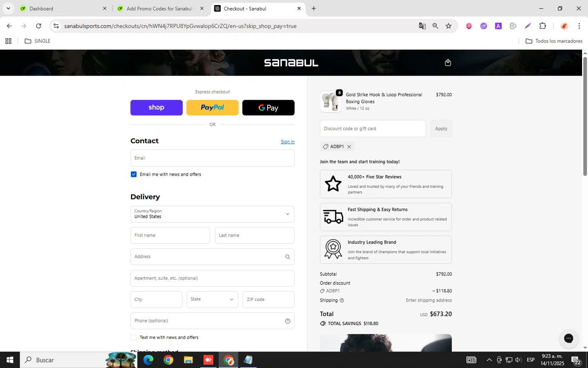Click the ZIP code field

[x=269, y=299]
